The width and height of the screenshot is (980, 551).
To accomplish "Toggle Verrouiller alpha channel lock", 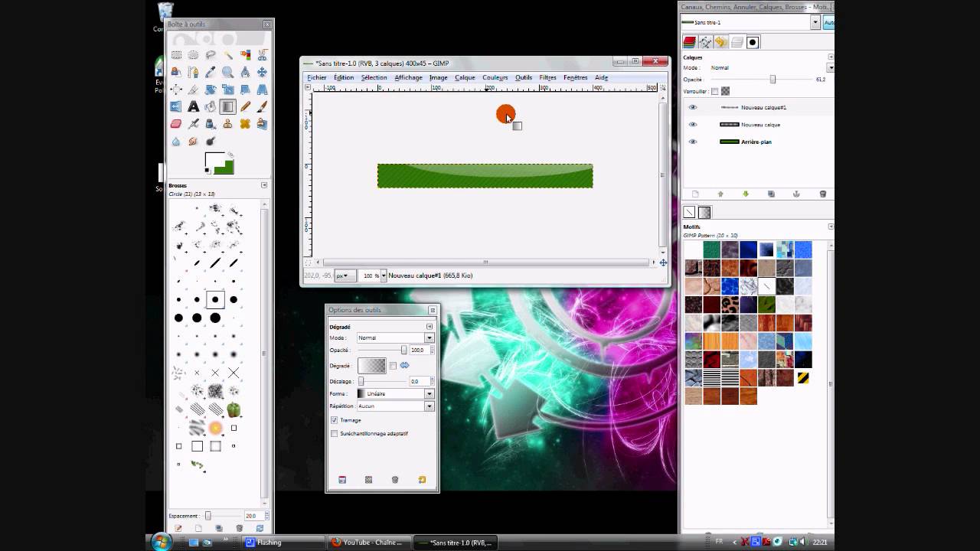I will (725, 91).
